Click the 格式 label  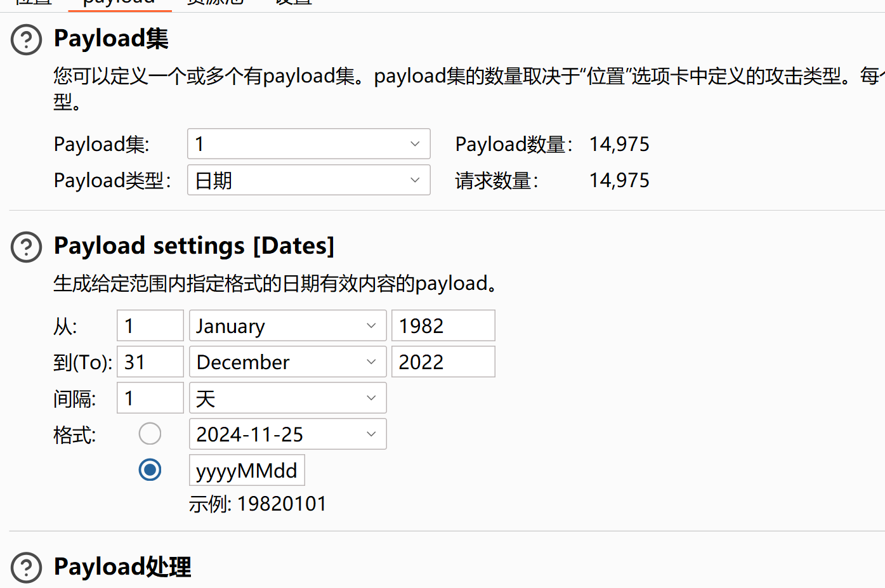[x=75, y=434]
